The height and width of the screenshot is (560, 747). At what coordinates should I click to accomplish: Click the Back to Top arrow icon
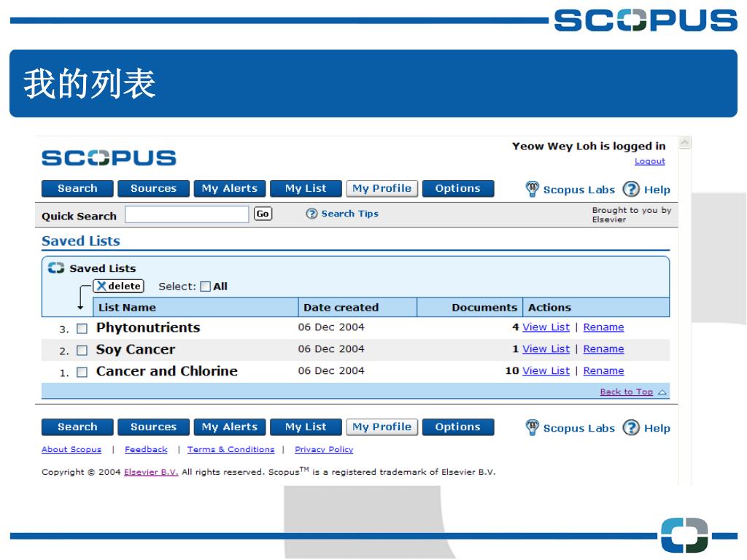click(662, 392)
